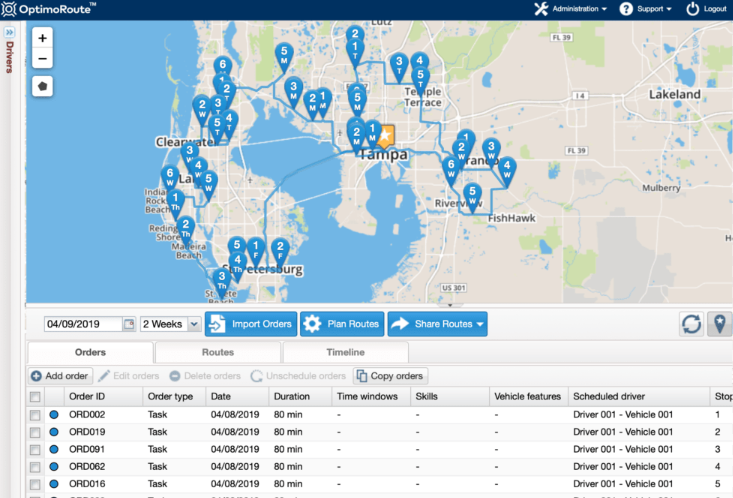
Task: Click map pin 1 F in St. Petersburg
Action: [x=255, y=251]
